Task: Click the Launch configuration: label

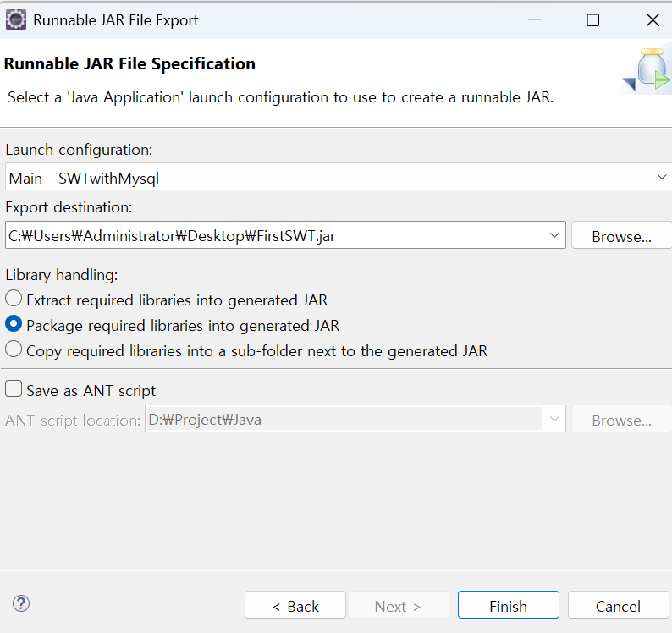Action: pos(79,150)
